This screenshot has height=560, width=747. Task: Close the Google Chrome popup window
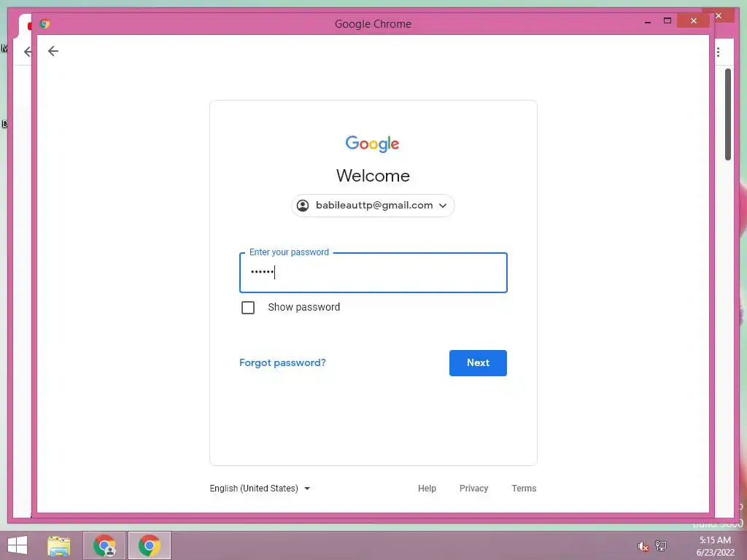694,21
